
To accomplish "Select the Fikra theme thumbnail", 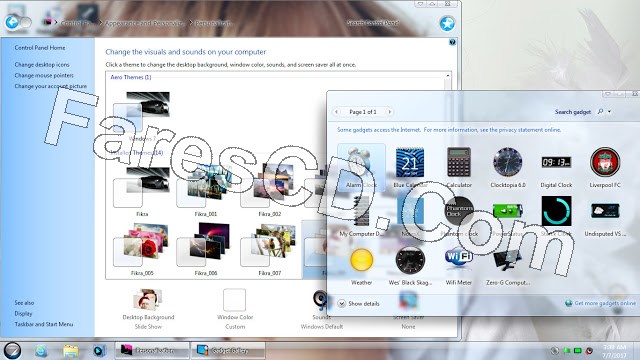I will pos(142,191).
